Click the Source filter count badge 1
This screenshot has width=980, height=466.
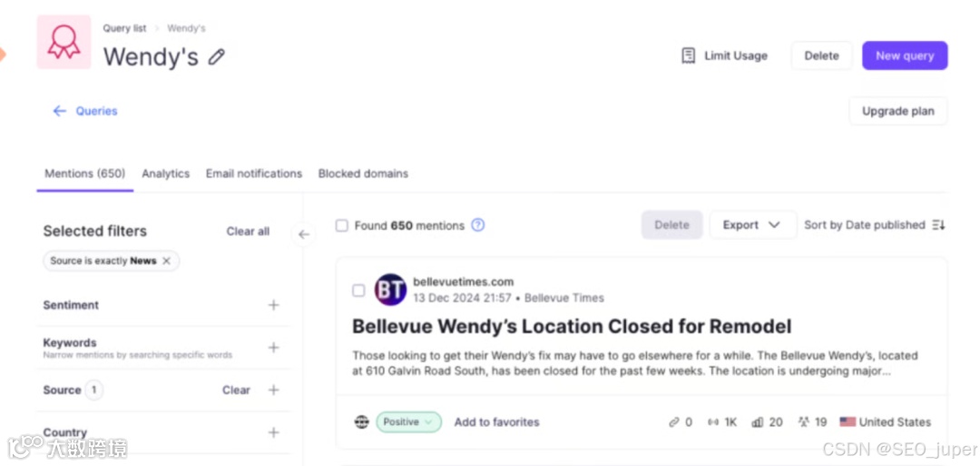(94, 391)
